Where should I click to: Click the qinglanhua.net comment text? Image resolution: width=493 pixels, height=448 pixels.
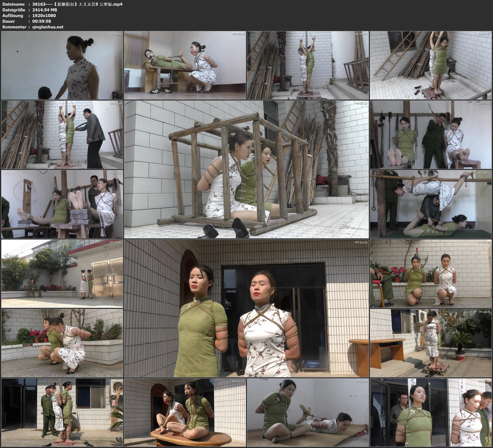click(48, 27)
